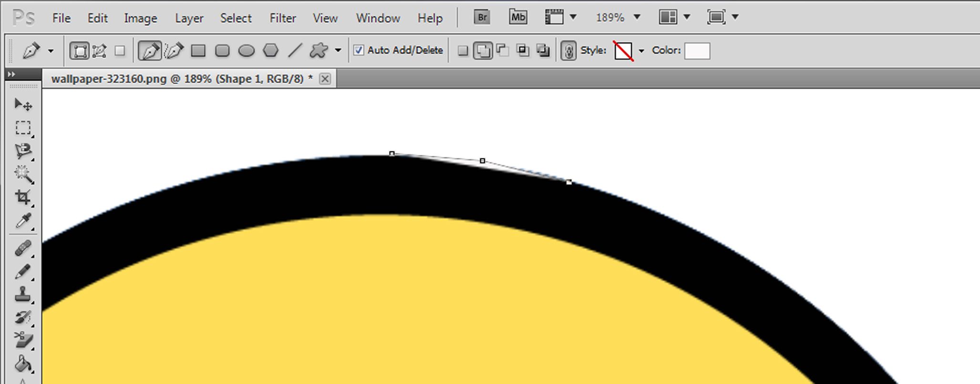Select Shape Layers mode
Image resolution: width=980 pixels, height=384 pixels.
coord(79,51)
